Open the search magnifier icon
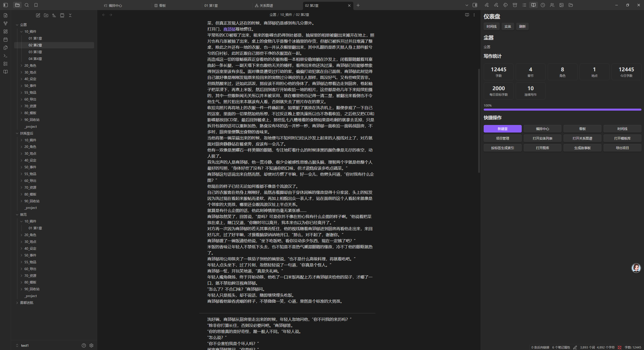Viewport: 644px width, 350px height. pyautogui.click(x=27, y=5)
